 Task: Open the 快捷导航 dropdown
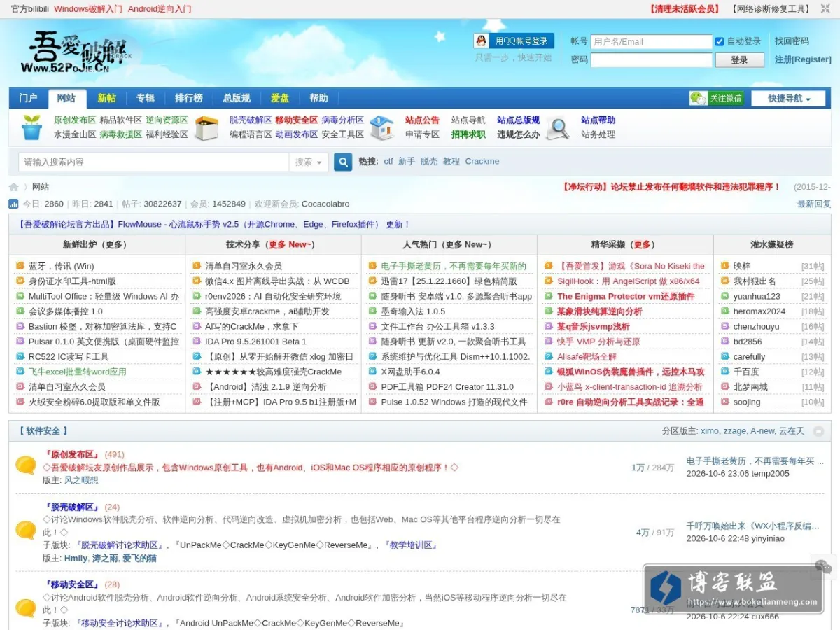[788, 99]
